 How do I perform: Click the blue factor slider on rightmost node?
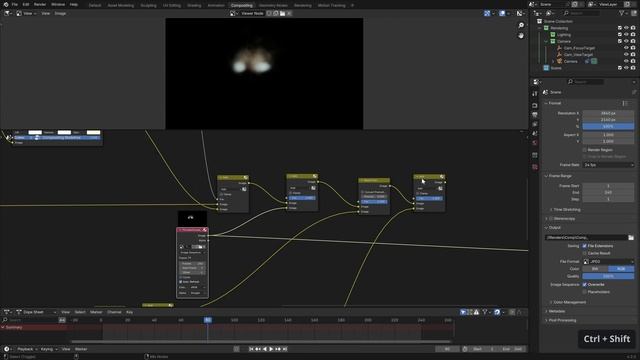(429, 198)
